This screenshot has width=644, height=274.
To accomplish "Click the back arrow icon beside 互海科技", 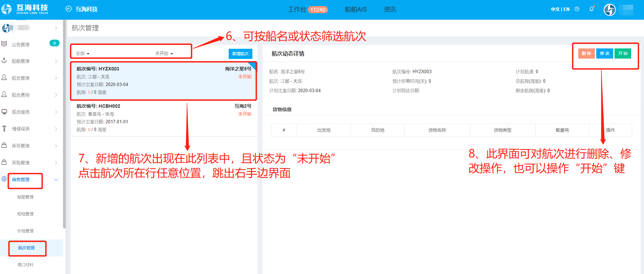I will tap(68, 9).
